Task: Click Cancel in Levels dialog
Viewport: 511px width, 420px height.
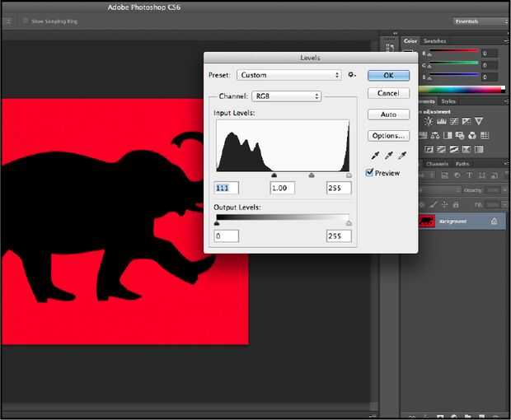Action: coord(388,93)
